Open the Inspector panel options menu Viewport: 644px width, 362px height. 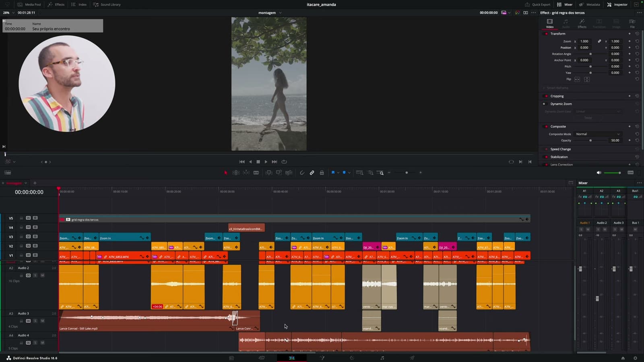pyautogui.click(x=639, y=13)
